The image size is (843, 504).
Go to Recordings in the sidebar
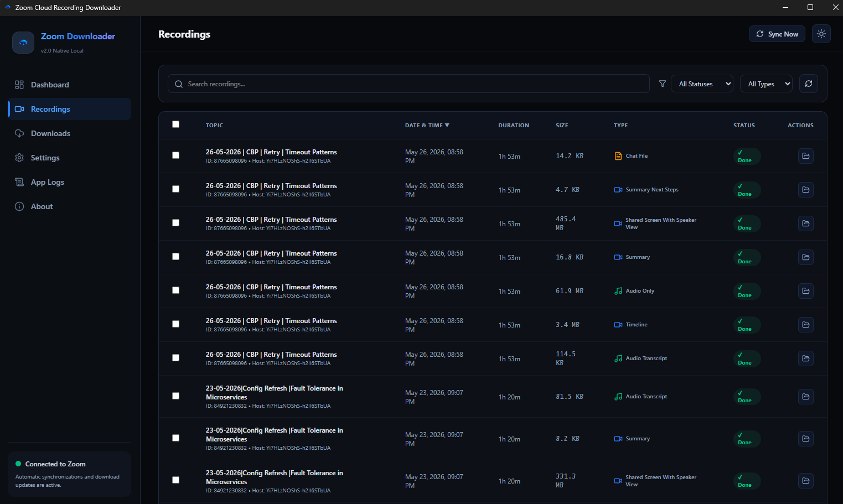[x=69, y=109]
